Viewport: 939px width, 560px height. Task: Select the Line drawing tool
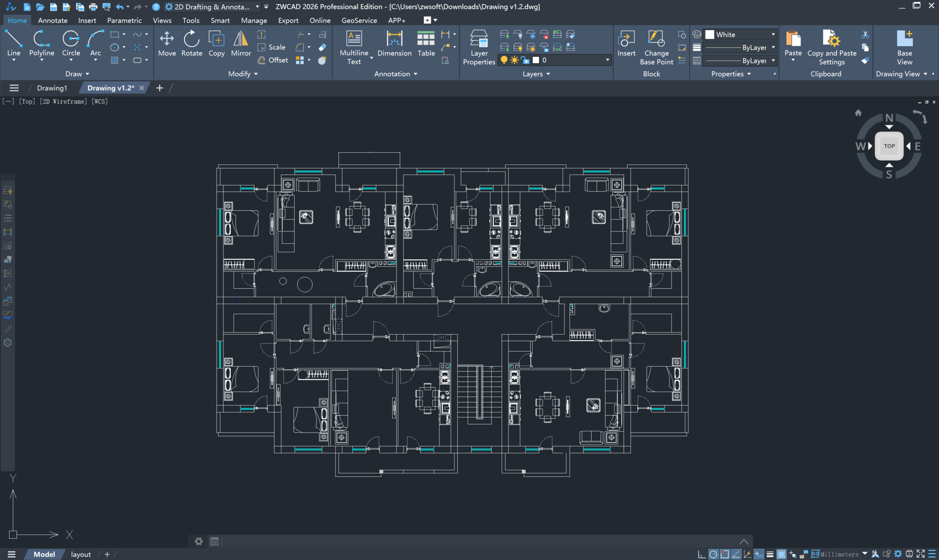pyautogui.click(x=14, y=43)
